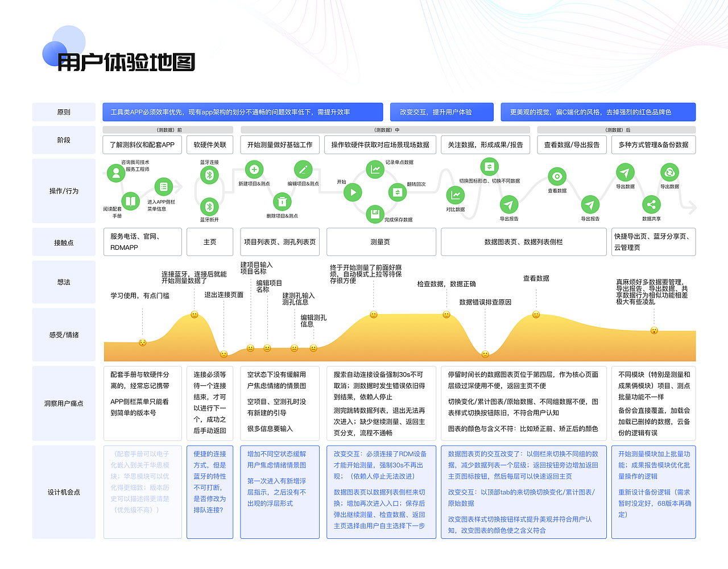Click the 记录单点数据 chart icon
This screenshot has height=569, width=728.
click(375, 170)
